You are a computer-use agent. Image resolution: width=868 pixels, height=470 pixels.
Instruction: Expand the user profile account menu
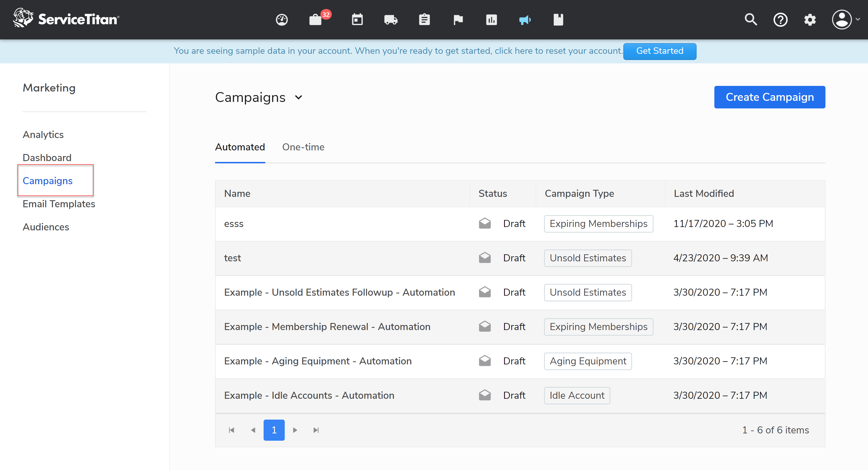pyautogui.click(x=845, y=20)
